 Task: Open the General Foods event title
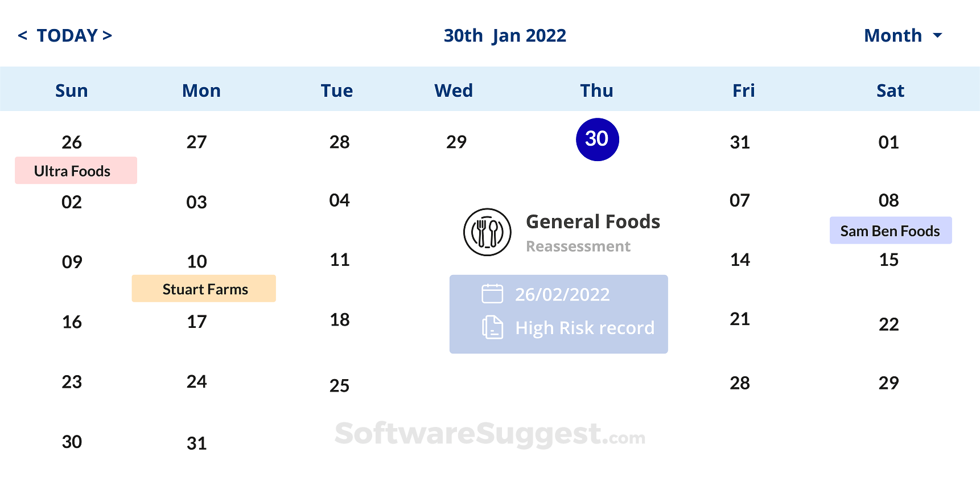pos(592,221)
